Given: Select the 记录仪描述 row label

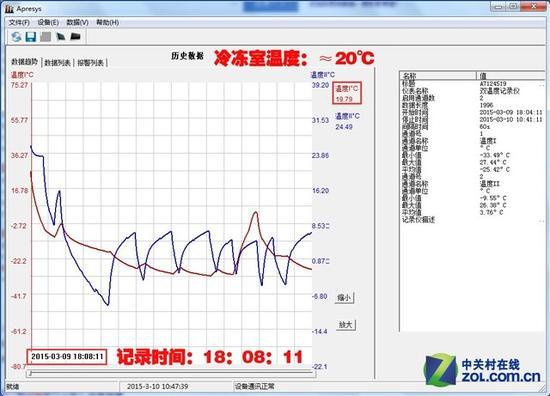Looking at the screenshot, I should pos(418,220).
